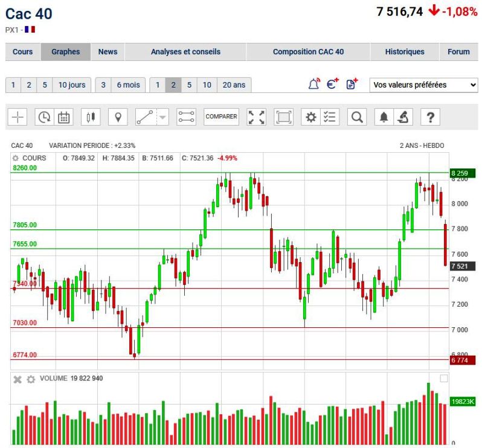
Task: Open Composition CAC 40 tab
Action: [x=308, y=51]
